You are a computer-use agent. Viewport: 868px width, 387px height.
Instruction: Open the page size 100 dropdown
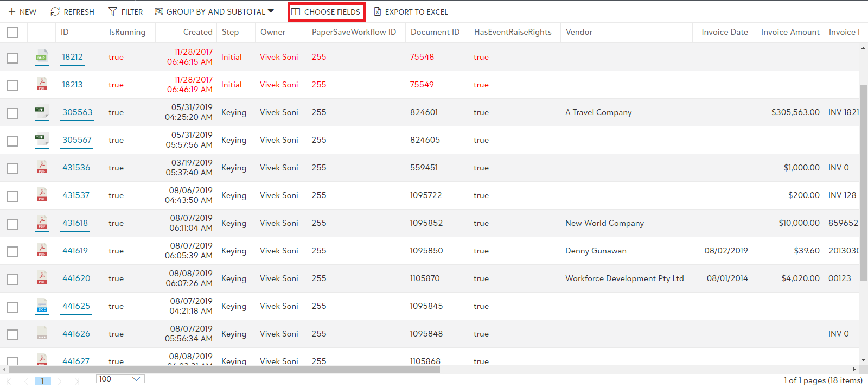120,379
